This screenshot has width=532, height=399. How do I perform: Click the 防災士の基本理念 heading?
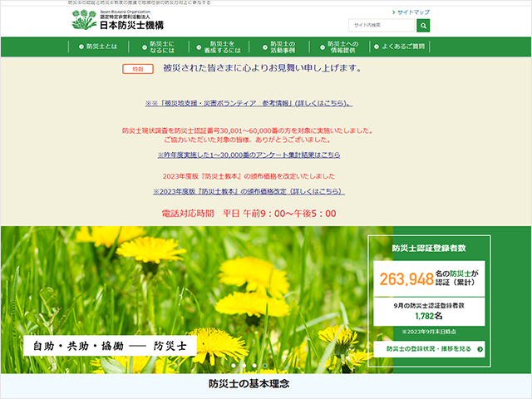tap(249, 384)
